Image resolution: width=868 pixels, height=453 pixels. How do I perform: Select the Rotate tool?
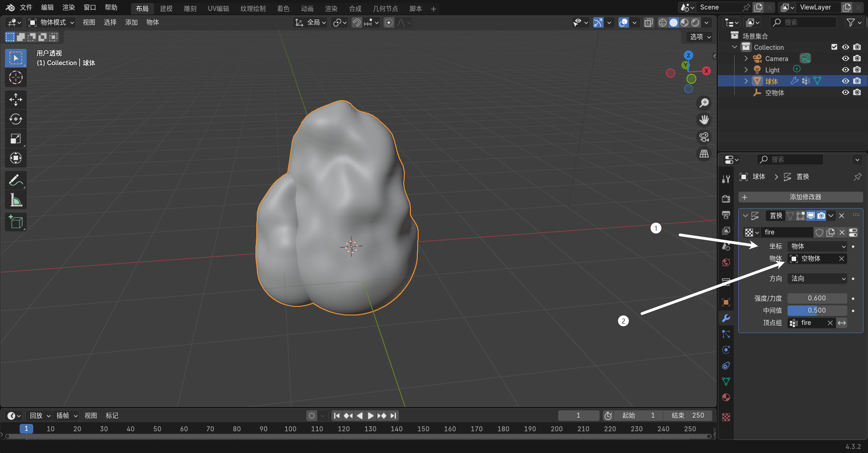tap(16, 119)
